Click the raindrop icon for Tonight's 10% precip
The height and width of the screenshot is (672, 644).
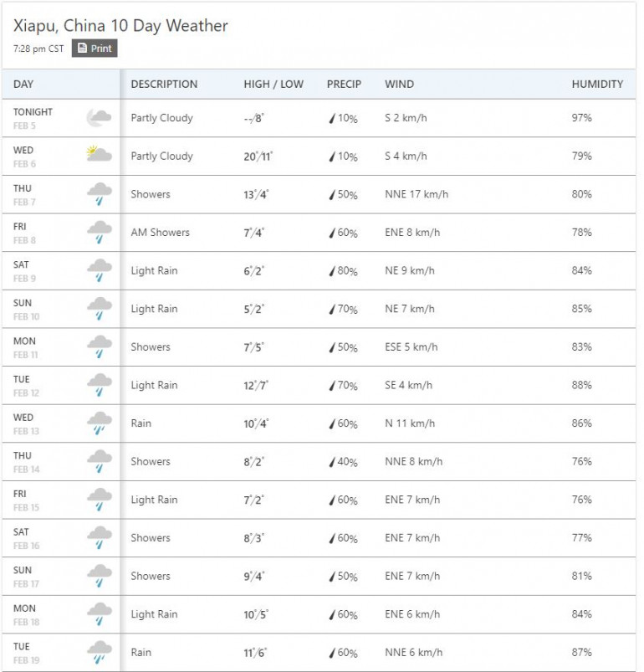pyautogui.click(x=331, y=119)
